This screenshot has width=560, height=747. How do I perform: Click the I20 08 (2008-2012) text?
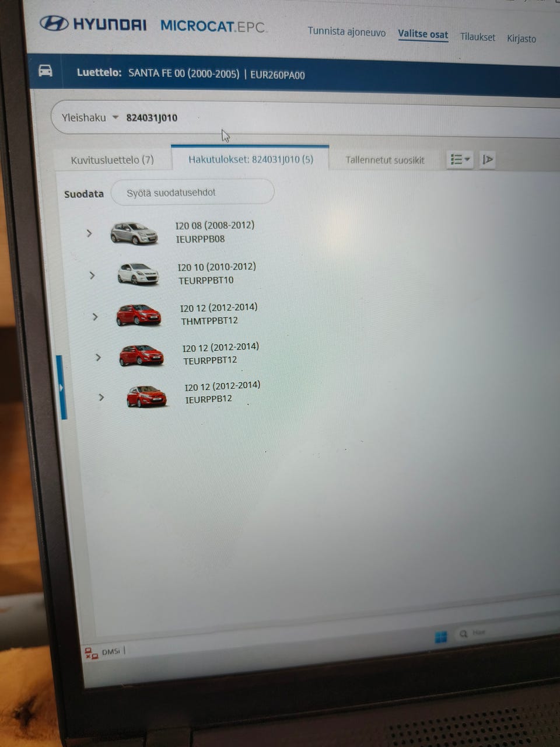[x=215, y=225]
